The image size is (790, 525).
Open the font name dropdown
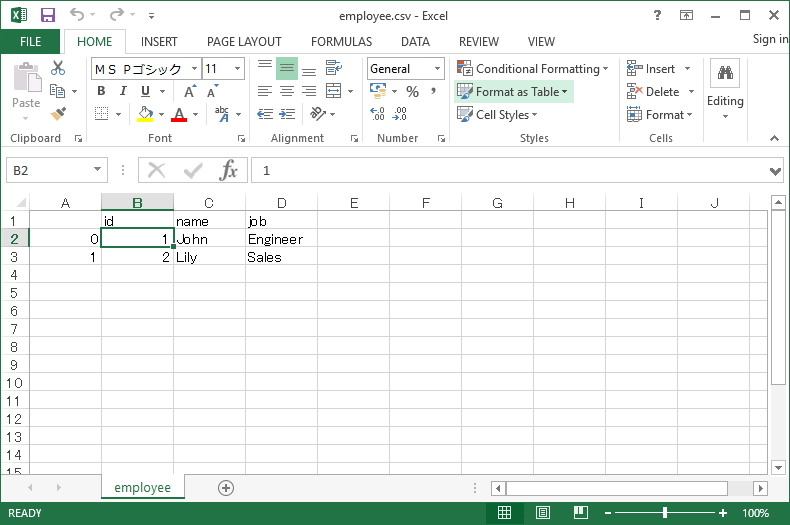[192, 69]
